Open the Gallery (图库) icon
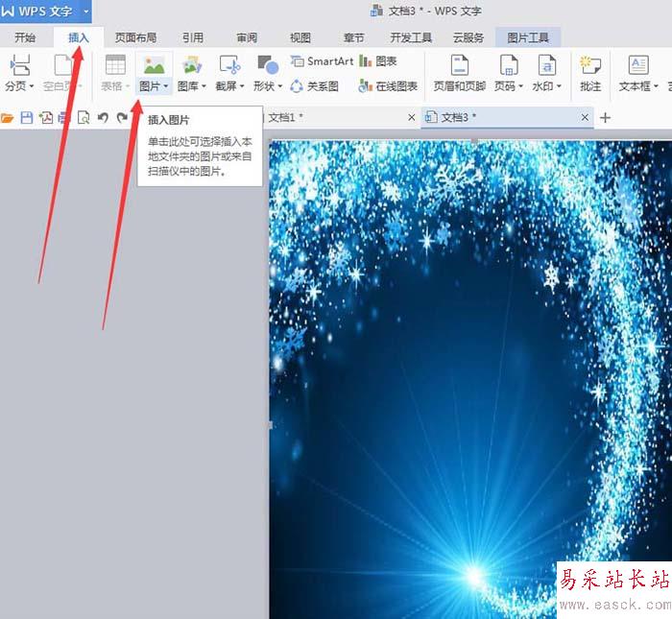This screenshot has height=619, width=672. click(192, 65)
